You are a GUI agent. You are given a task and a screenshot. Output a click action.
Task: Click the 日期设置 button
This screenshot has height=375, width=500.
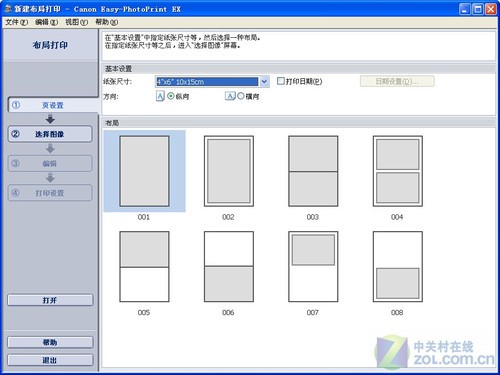(x=397, y=81)
